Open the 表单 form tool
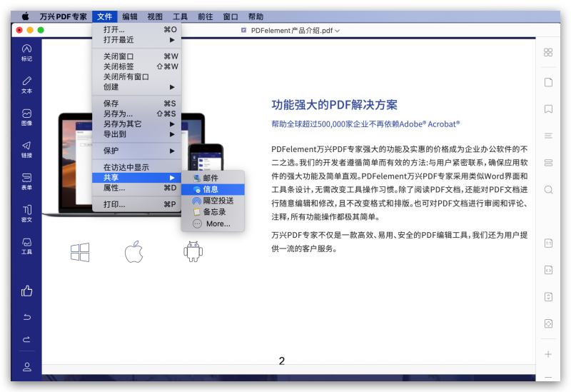The width and height of the screenshot is (571, 392). coord(26,180)
